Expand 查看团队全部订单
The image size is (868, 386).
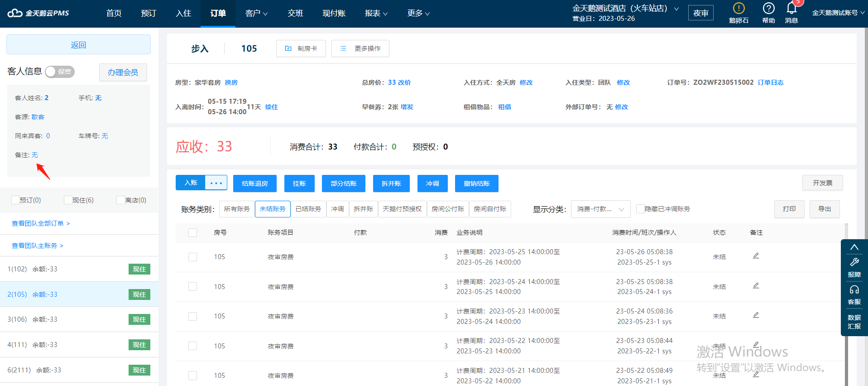pos(41,223)
